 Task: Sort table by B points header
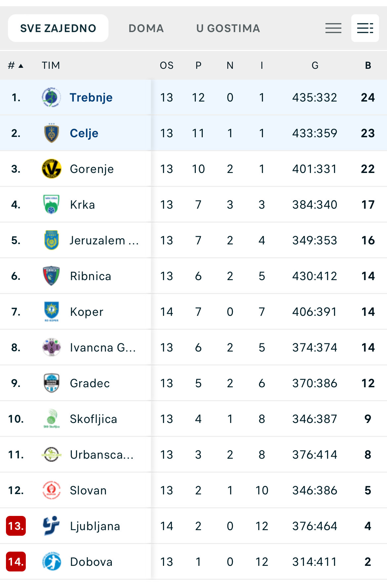click(x=368, y=65)
